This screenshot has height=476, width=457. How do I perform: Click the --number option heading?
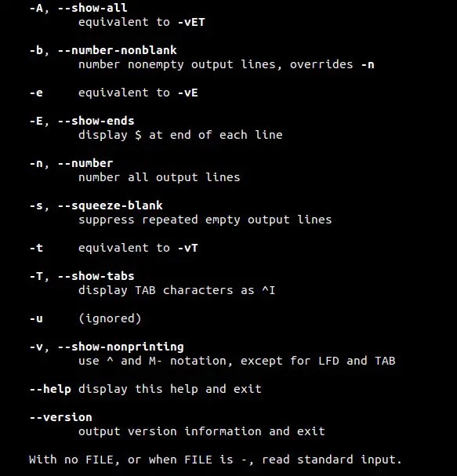(x=85, y=163)
